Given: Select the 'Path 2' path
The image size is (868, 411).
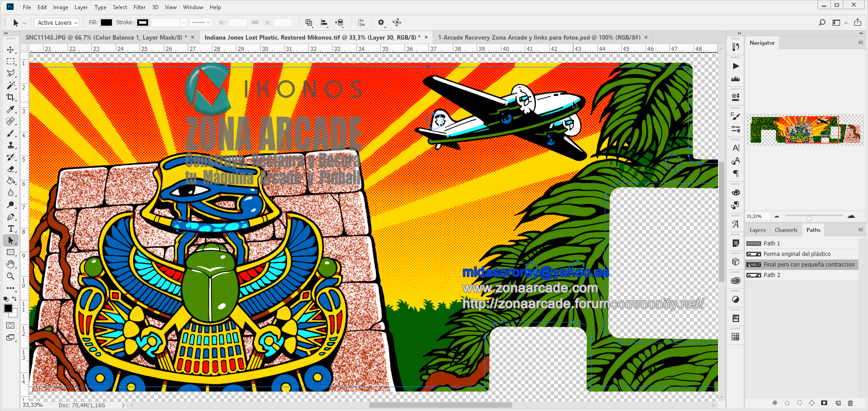Looking at the screenshot, I should (801, 275).
